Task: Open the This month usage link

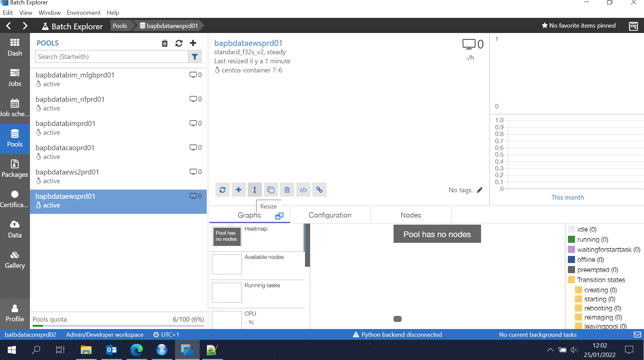Action: (567, 197)
